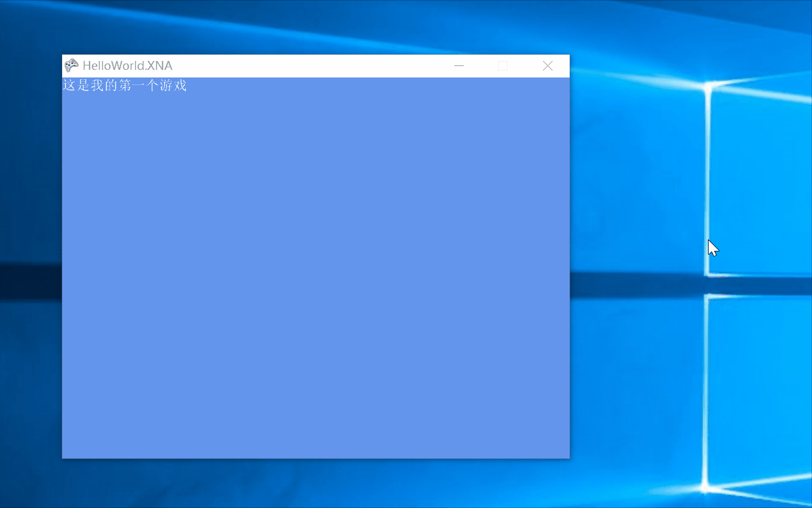The height and width of the screenshot is (508, 812).
Task: Click the game controller icon in title bar
Action: click(x=71, y=65)
